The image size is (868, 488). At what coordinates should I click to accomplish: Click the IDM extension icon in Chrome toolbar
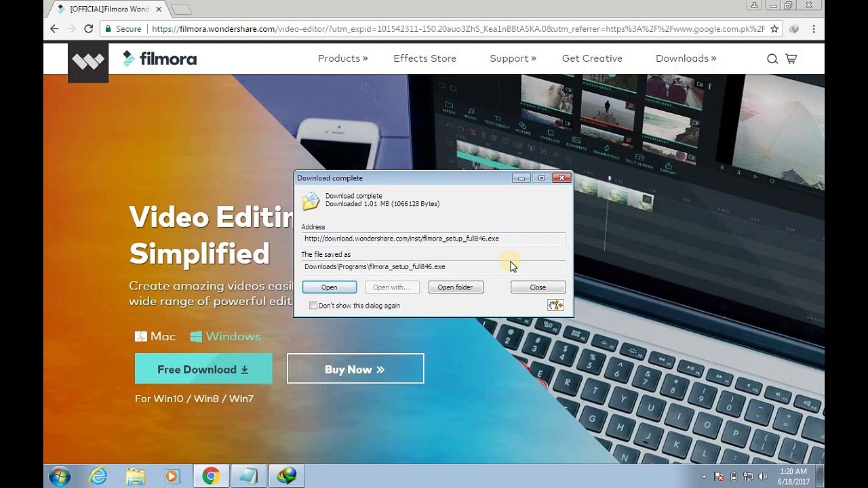tap(794, 29)
